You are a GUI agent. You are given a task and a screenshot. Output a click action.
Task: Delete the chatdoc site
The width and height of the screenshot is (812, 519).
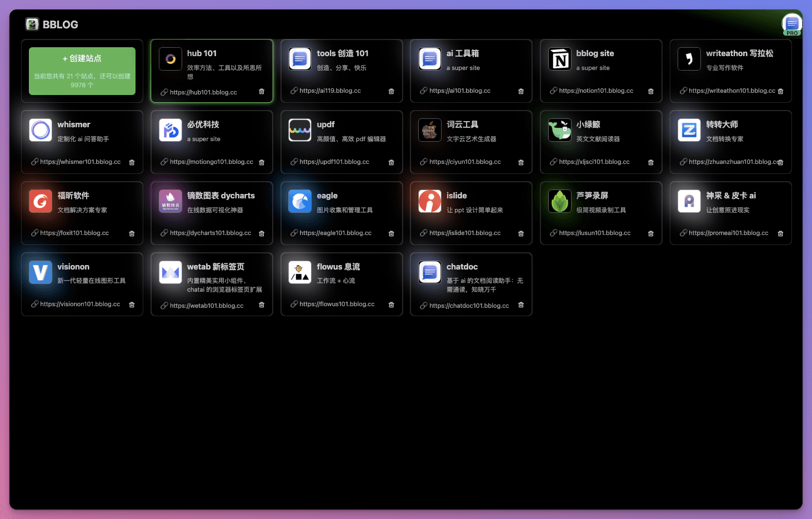click(x=521, y=305)
